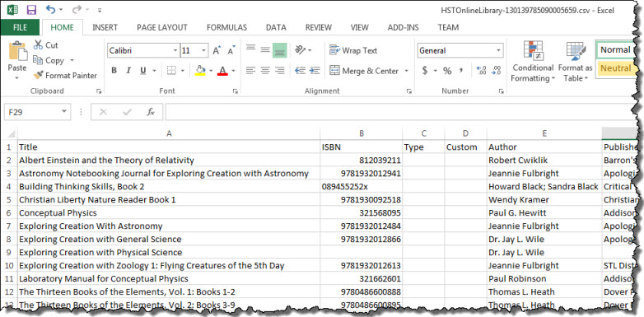Switch to the DATA tab
644x317 pixels.
276,27
